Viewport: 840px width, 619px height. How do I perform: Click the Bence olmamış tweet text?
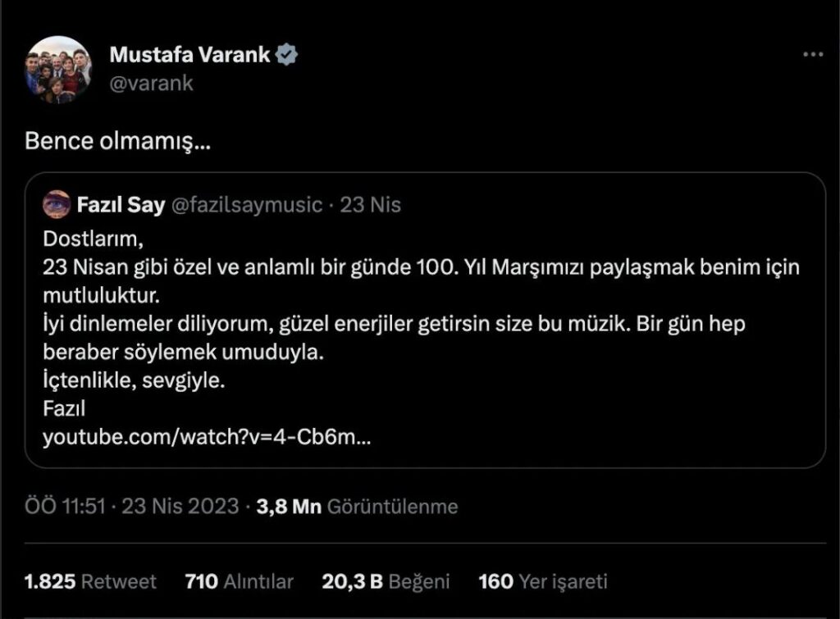pos(118,141)
